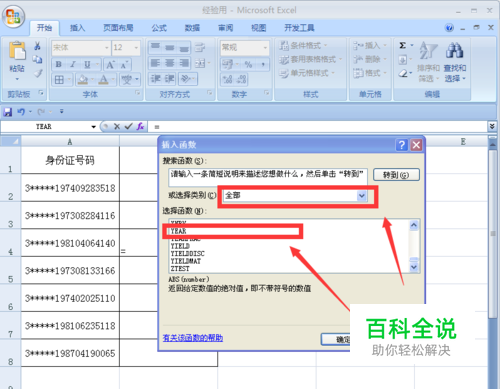Click the comma style icon
Image resolution: width=500 pixels, height=389 pixels.
click(x=263, y=64)
